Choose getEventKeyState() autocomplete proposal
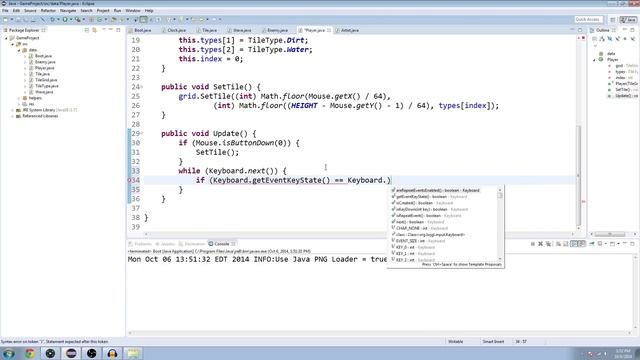 pyautogui.click(x=431, y=197)
